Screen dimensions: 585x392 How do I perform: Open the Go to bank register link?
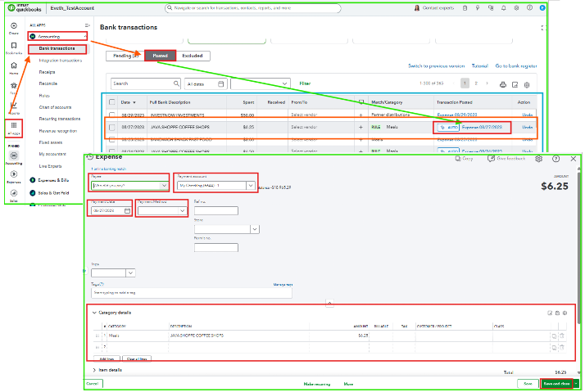tap(516, 66)
